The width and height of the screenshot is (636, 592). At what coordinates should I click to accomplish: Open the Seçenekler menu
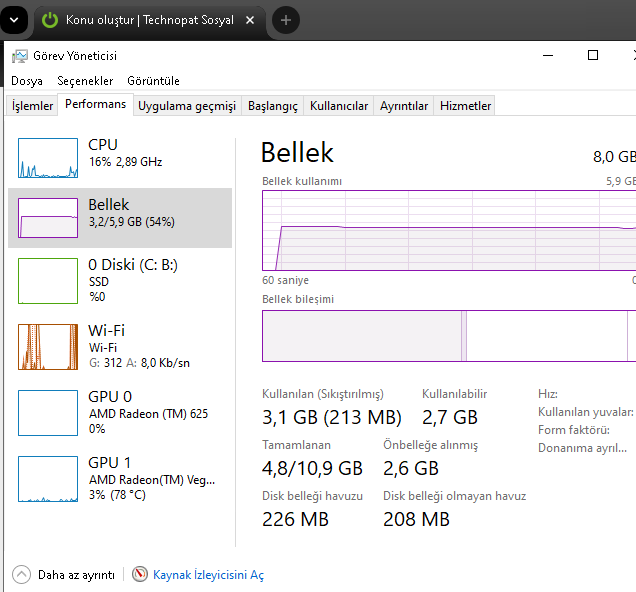pos(85,81)
